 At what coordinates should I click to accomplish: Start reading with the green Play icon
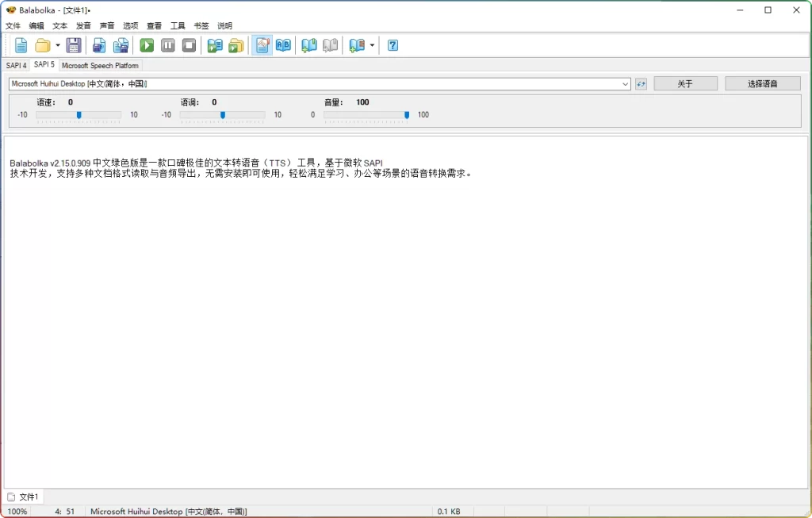click(x=146, y=45)
